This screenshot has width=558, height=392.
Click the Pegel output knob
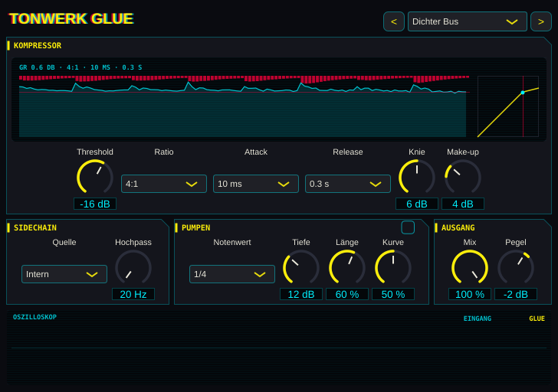(516, 267)
